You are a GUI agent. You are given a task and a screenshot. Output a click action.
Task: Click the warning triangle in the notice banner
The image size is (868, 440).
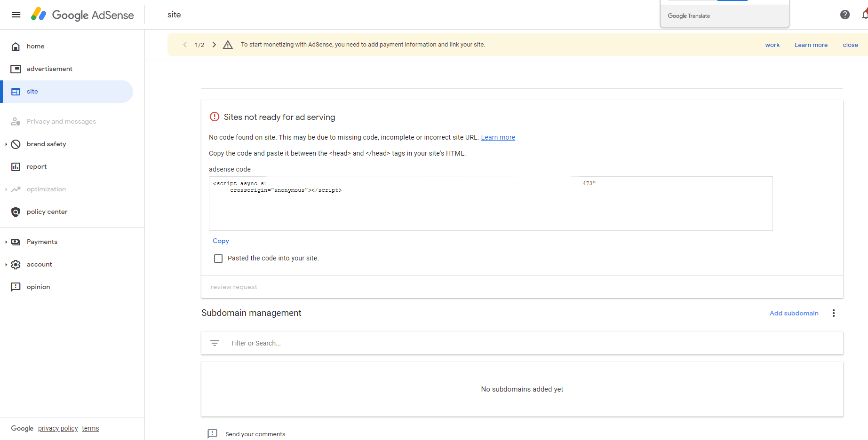(228, 45)
